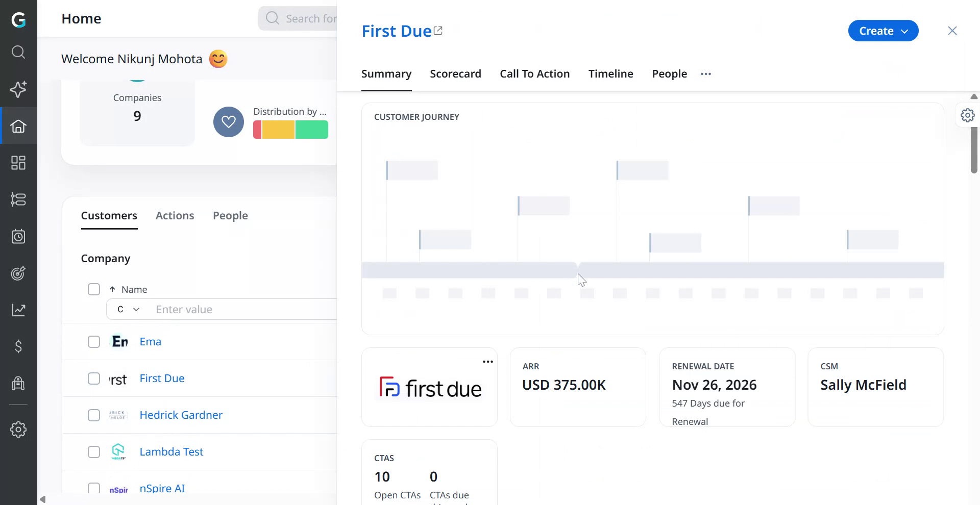The width and height of the screenshot is (980, 505).
Task: Select the Journey Orchestrator flow icon
Action: [19, 199]
